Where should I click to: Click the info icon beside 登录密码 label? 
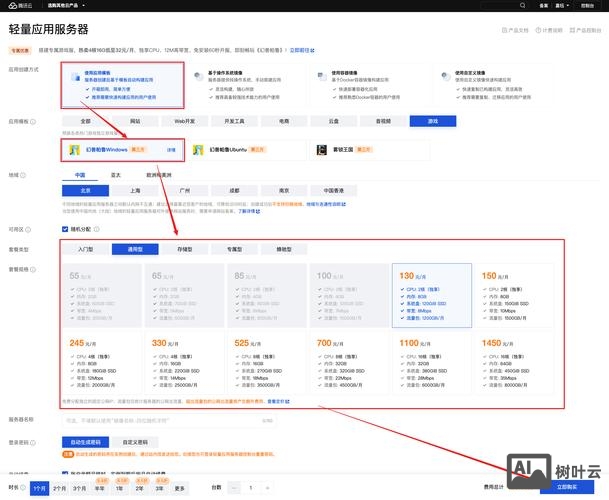point(33,441)
